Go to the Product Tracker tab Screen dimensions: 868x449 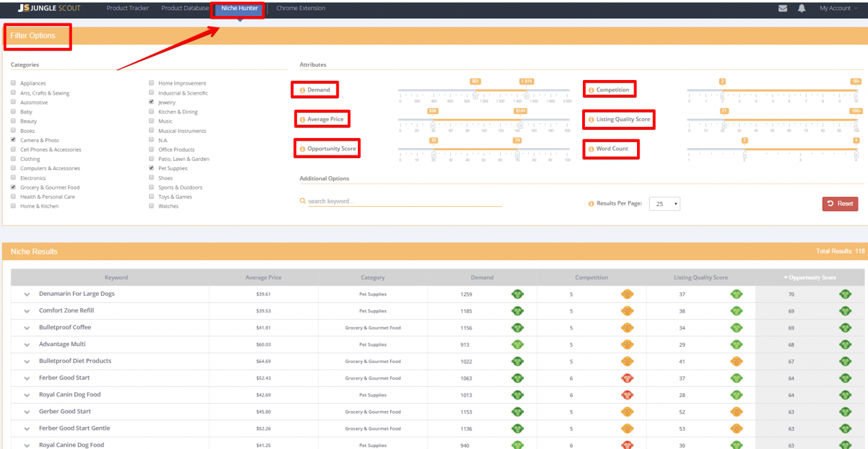pos(128,8)
